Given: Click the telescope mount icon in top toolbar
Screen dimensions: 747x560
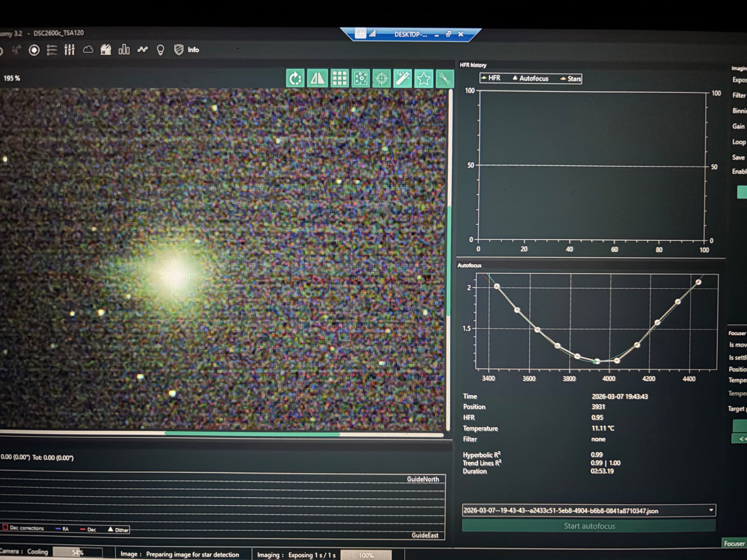Looking at the screenshot, I should [16, 50].
